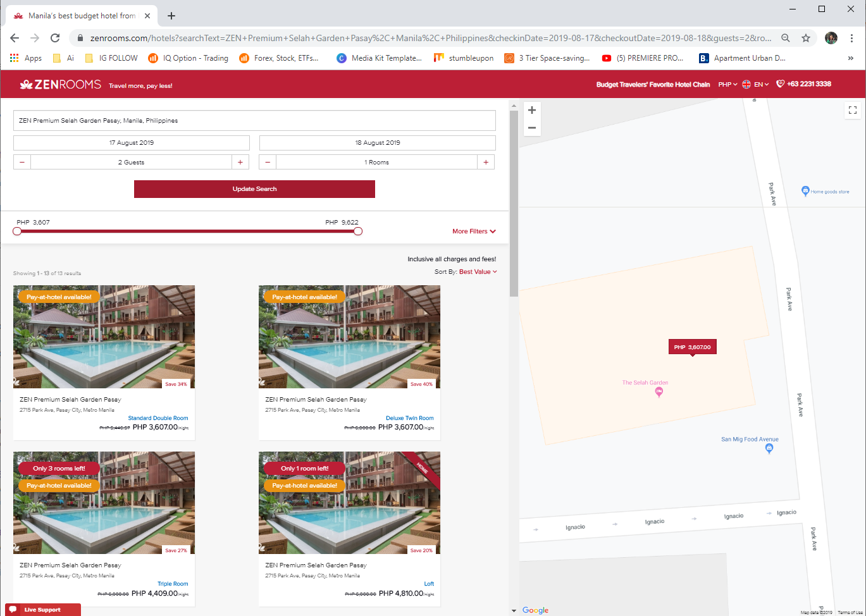
Task: Click the maximum price slider handle
Action: click(358, 231)
